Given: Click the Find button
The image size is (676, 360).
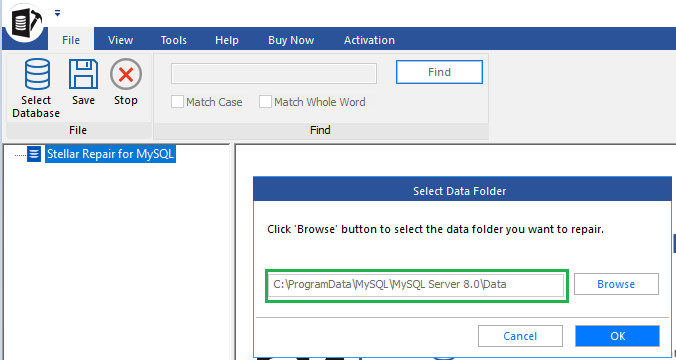Looking at the screenshot, I should 439,72.
